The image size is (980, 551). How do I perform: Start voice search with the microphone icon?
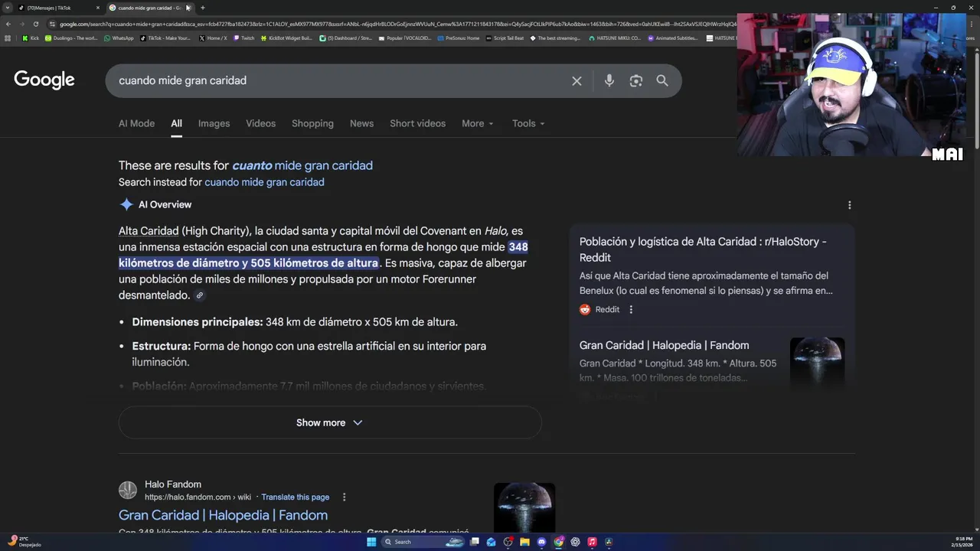point(609,81)
